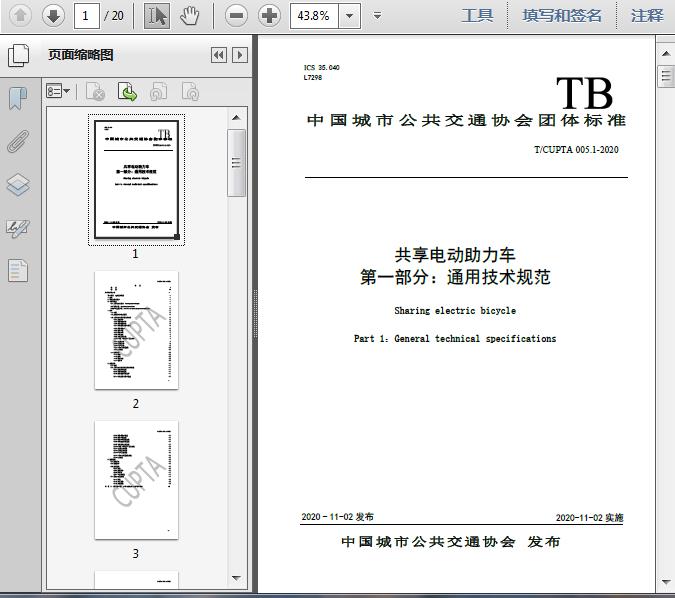
Task: Click the 页面缩略图 panel title
Action: [x=81, y=55]
